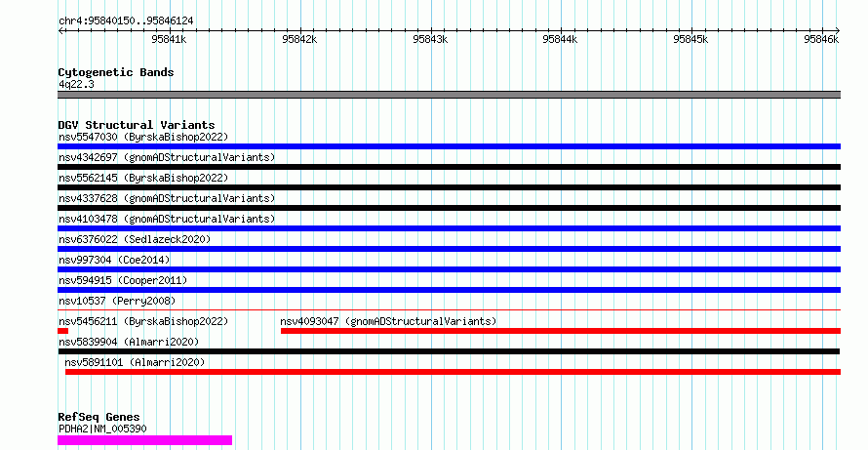Click the PDHA2|NM_005390 gene label

click(102, 429)
